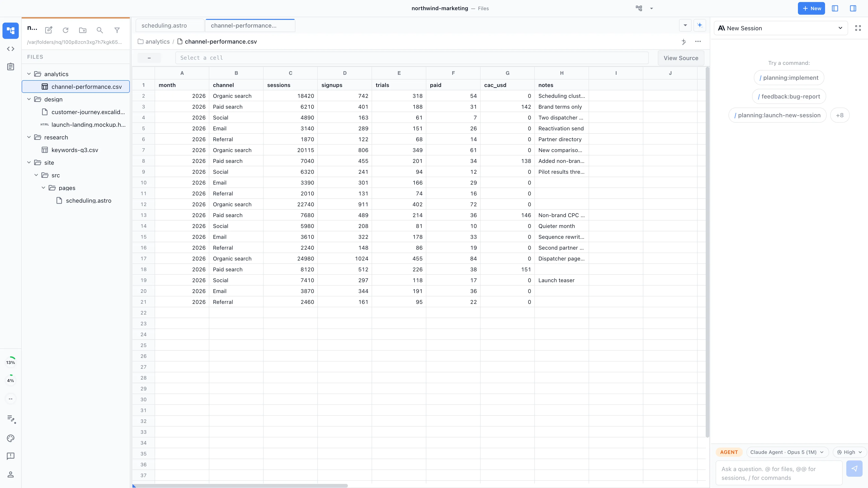Collapse the analytics folder
Screen dimensions: 868x488
(29, 74)
